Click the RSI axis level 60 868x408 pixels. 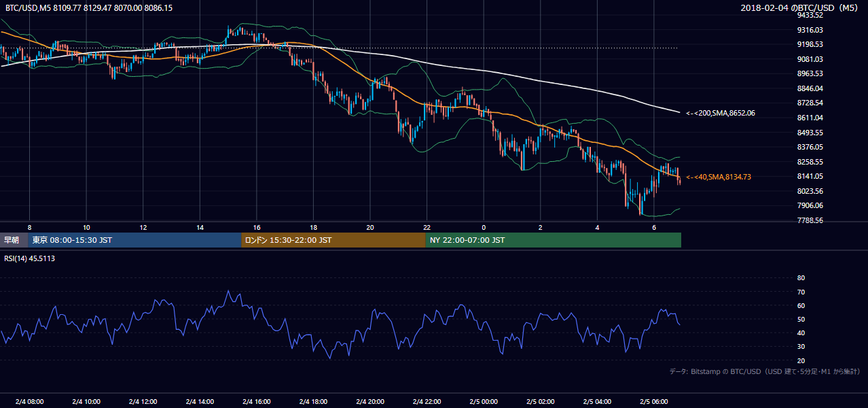click(x=801, y=305)
